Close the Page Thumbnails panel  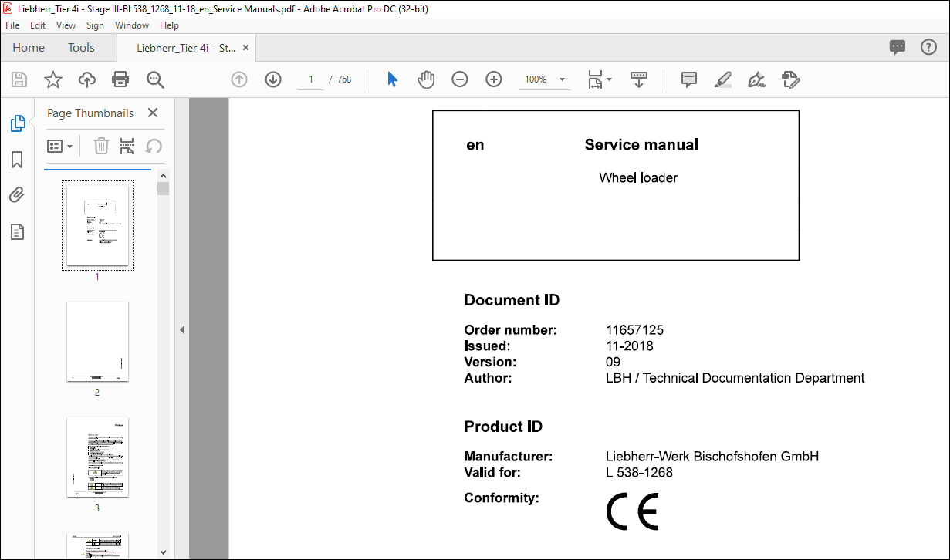pyautogui.click(x=153, y=113)
